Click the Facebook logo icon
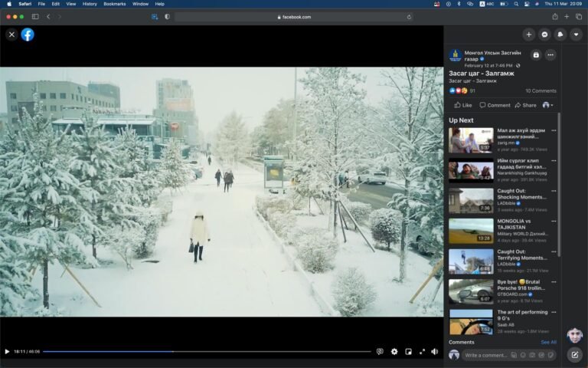 28,34
